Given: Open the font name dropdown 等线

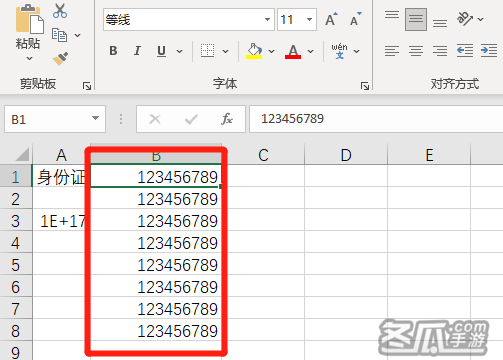Looking at the screenshot, I should pyautogui.click(x=267, y=19).
